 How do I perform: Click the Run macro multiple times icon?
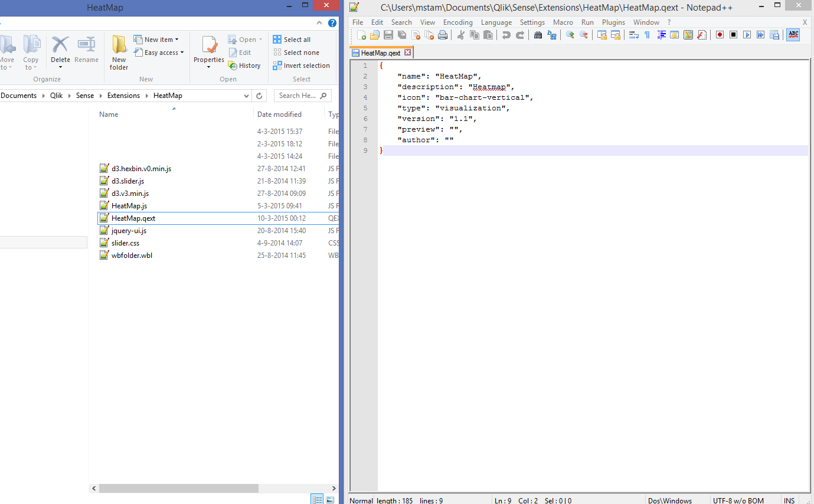tap(761, 35)
